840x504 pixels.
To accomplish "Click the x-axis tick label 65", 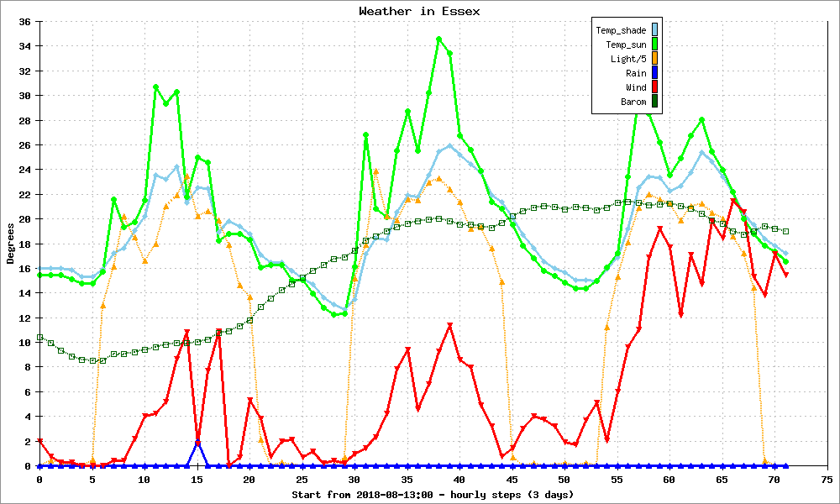I will click(722, 480).
